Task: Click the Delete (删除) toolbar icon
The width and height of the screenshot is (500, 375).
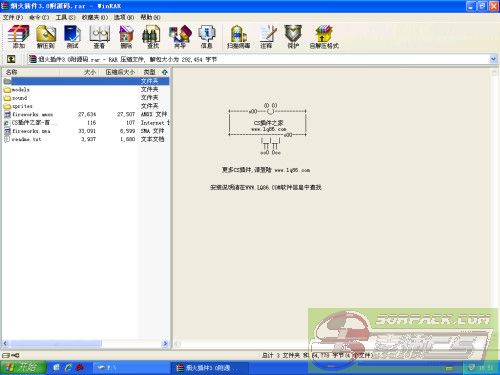Action: [126, 37]
